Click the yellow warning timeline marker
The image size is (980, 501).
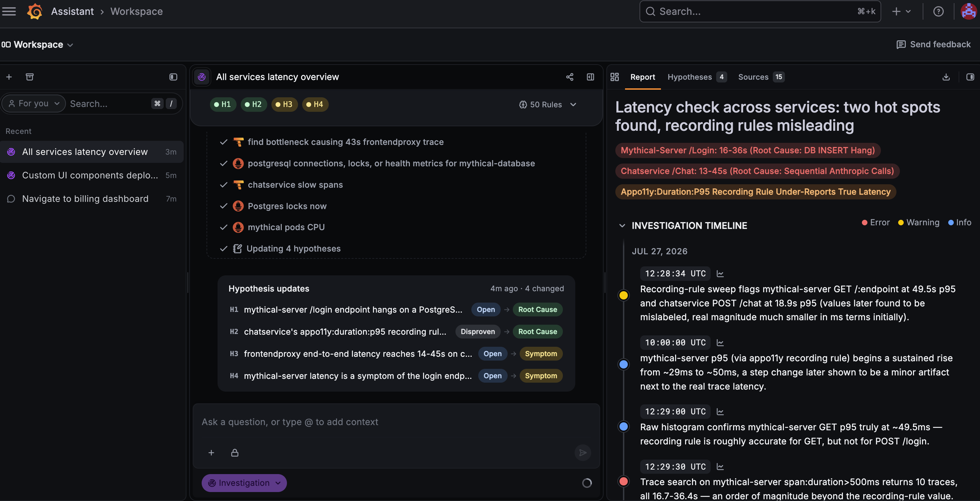coord(624,295)
